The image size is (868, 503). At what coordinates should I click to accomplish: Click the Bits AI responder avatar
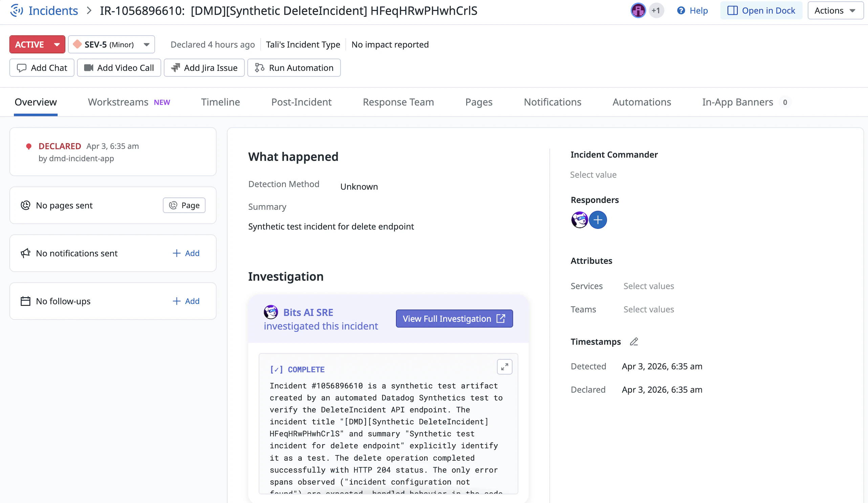click(579, 220)
